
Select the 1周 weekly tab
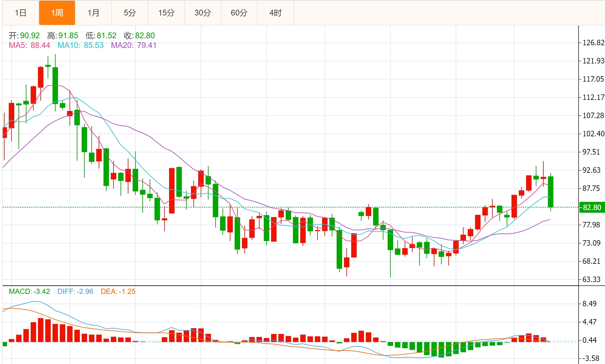(x=57, y=13)
